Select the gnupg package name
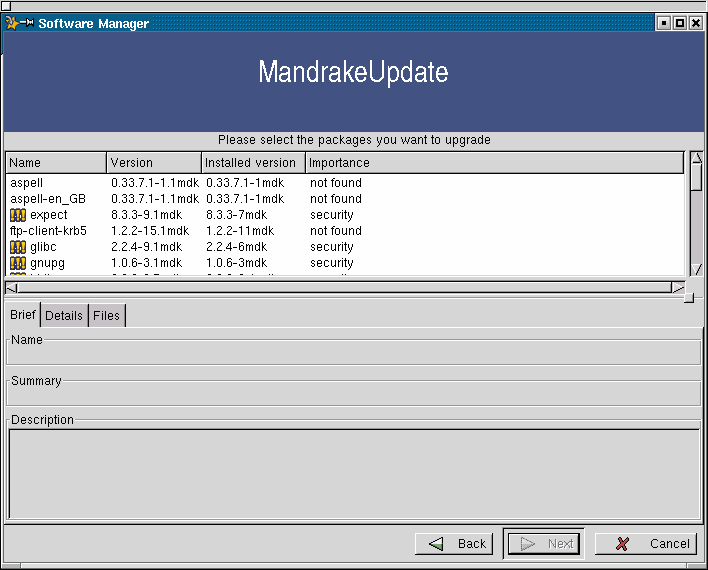Screen dimensions: 708x570 click(47, 263)
